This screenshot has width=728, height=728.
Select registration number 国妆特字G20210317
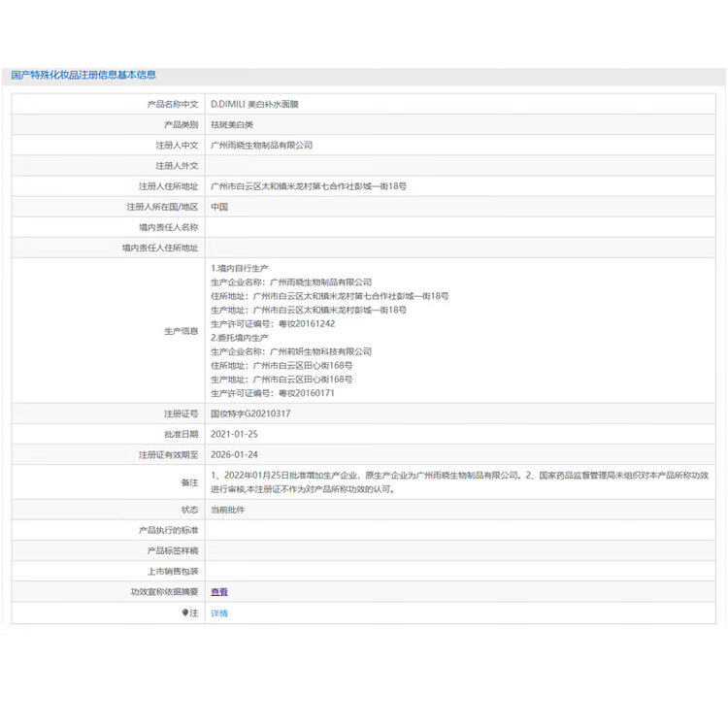pos(250,414)
